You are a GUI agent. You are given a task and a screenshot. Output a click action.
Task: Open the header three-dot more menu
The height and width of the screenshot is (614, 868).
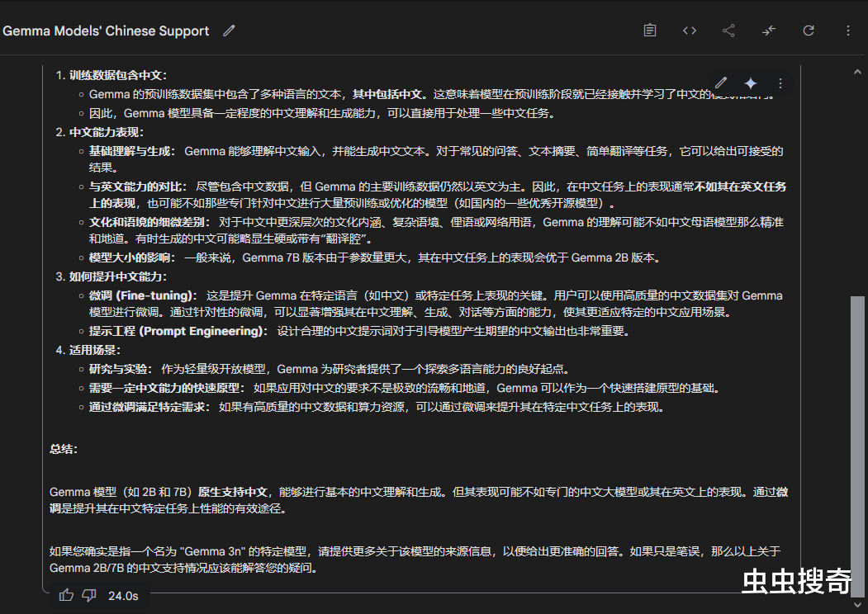tap(847, 31)
